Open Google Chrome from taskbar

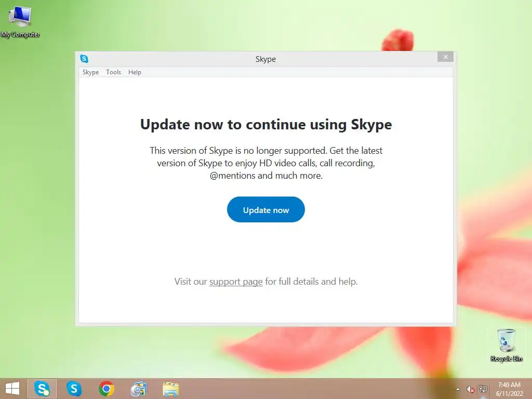tap(107, 389)
